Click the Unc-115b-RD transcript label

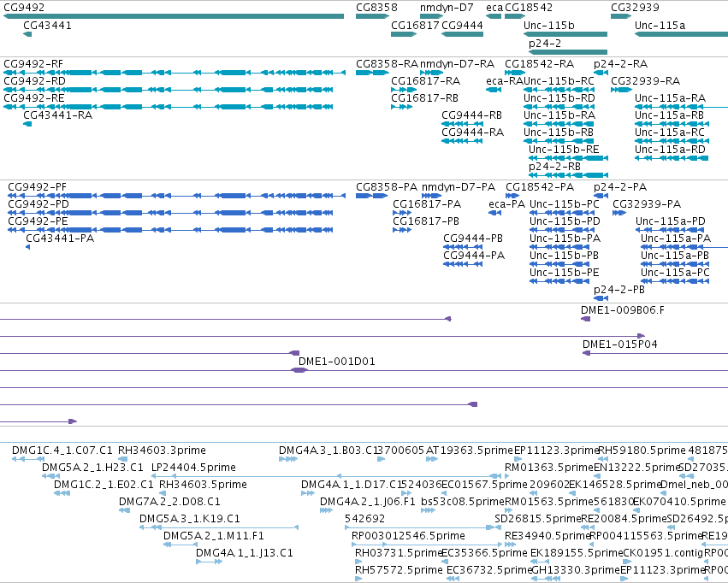pyautogui.click(x=559, y=98)
